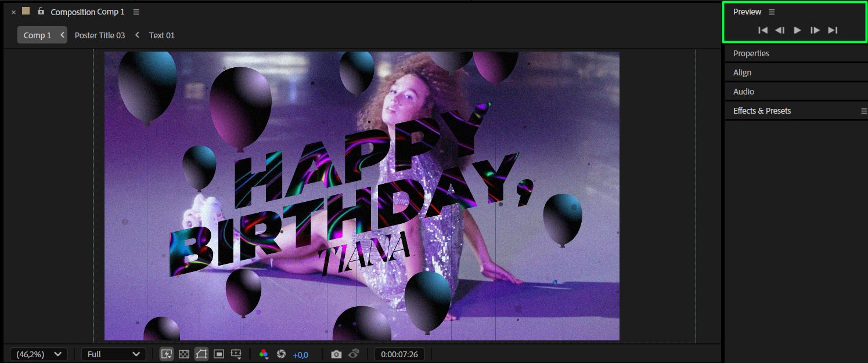Jump to last frame in Preview panel

click(833, 30)
